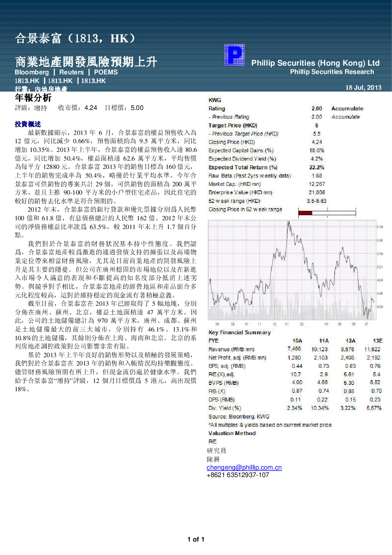
Task: Select 52 week range value '3.6-6.63'
Action: [x=317, y=201]
